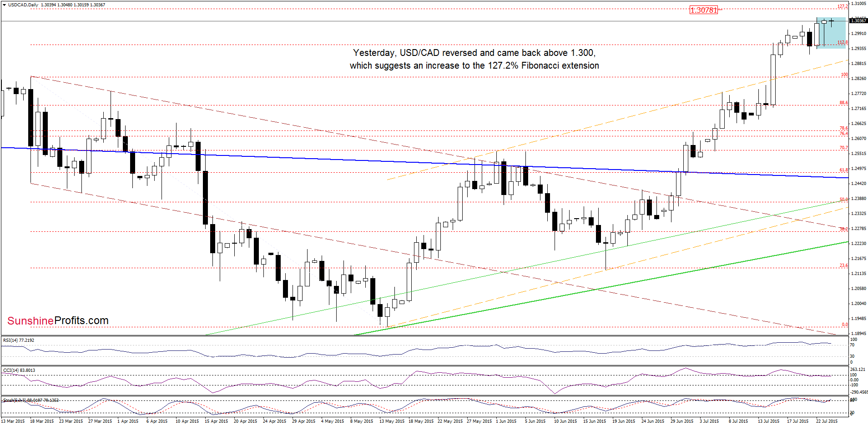Click the -290.456 value on CCI scale

[858, 392]
